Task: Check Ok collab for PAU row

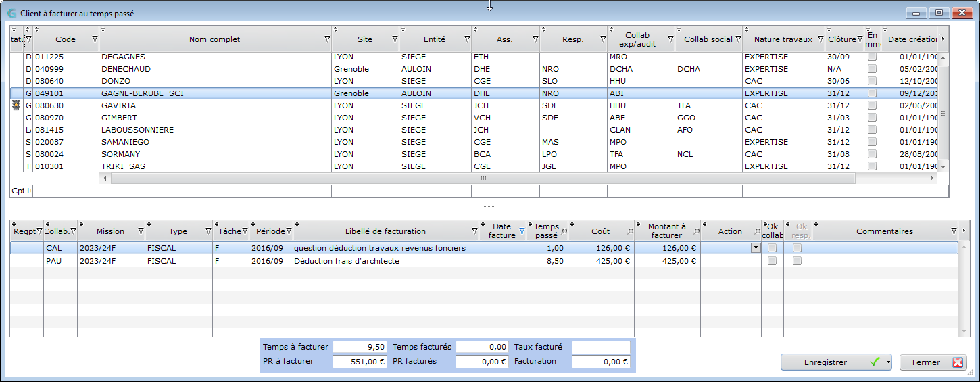Action: click(x=772, y=261)
